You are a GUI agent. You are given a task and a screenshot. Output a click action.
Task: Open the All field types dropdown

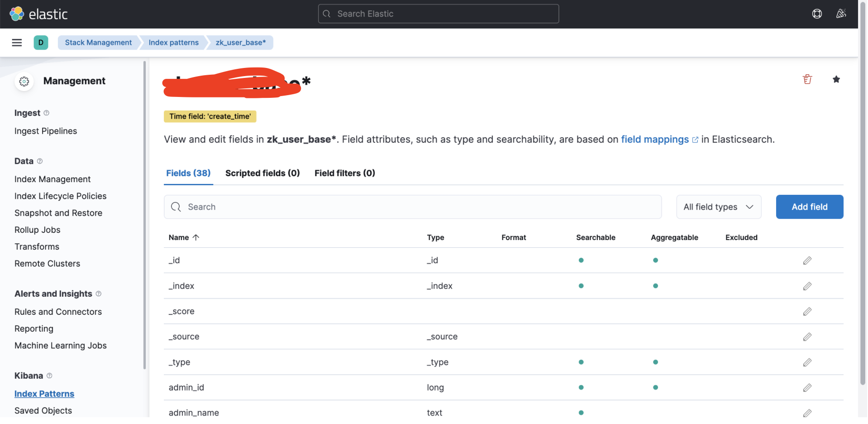tap(719, 207)
